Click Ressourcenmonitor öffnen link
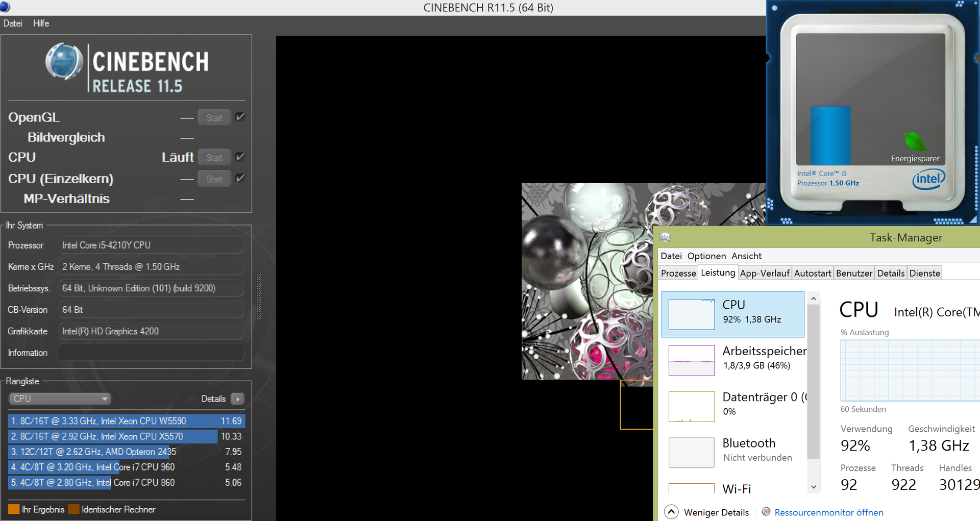This screenshot has height=521, width=980. (829, 512)
